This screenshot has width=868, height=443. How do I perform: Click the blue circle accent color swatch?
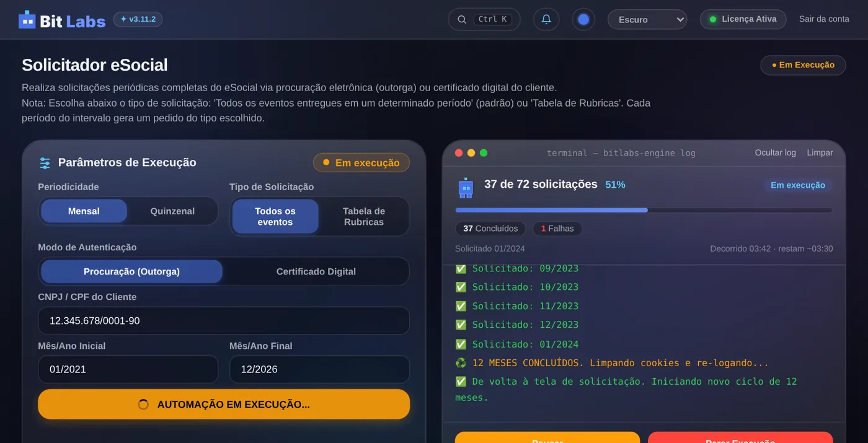pos(583,19)
